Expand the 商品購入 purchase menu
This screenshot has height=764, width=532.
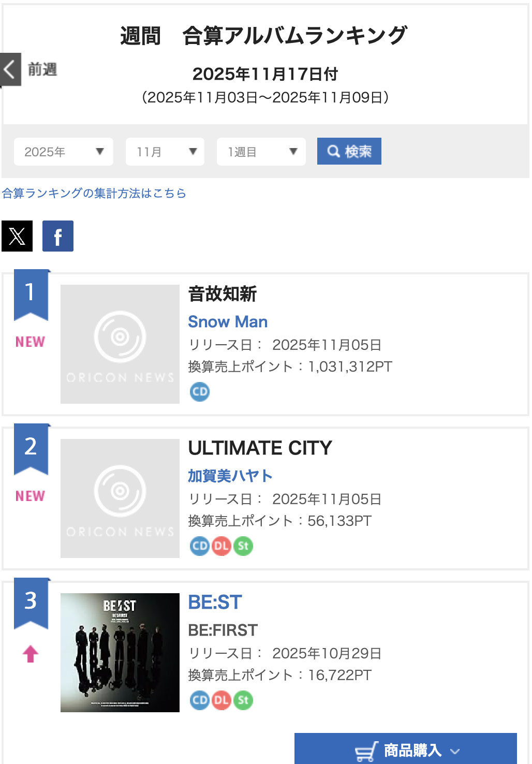tap(406, 750)
